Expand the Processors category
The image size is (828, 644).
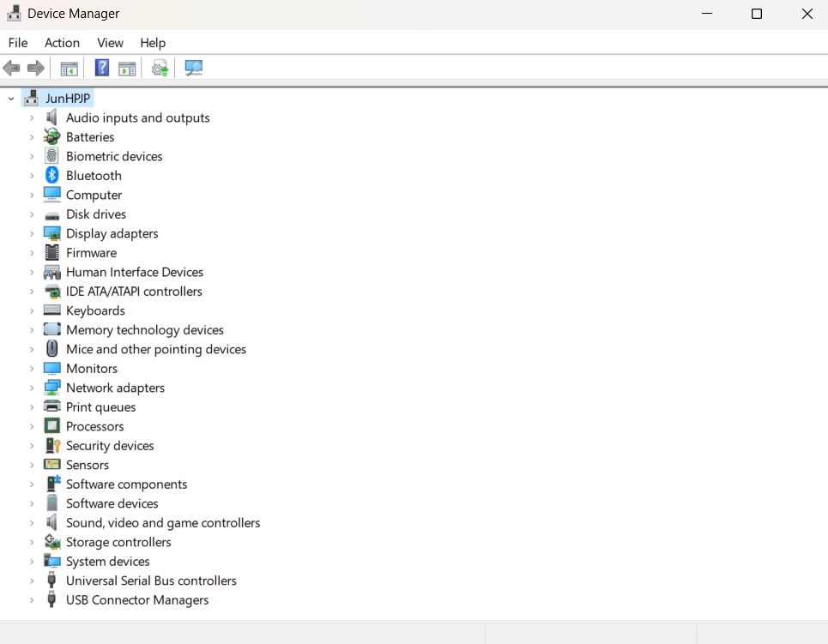point(32,426)
